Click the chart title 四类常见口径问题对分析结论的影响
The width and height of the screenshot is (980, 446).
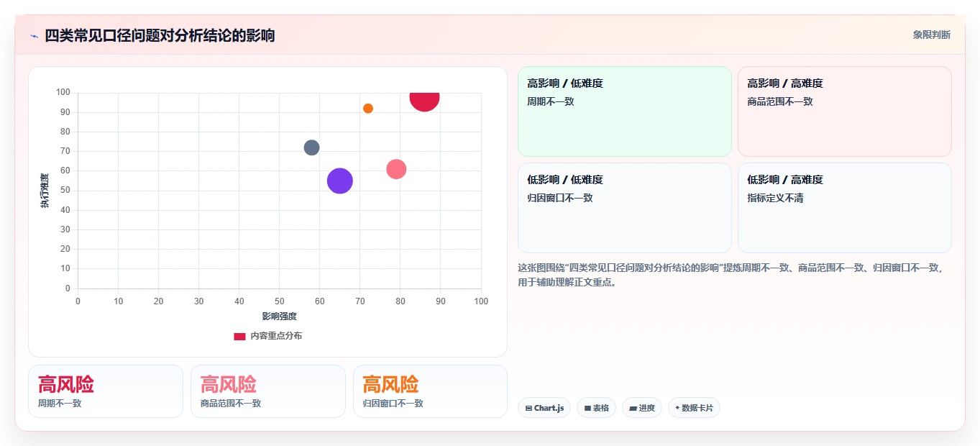tap(160, 36)
